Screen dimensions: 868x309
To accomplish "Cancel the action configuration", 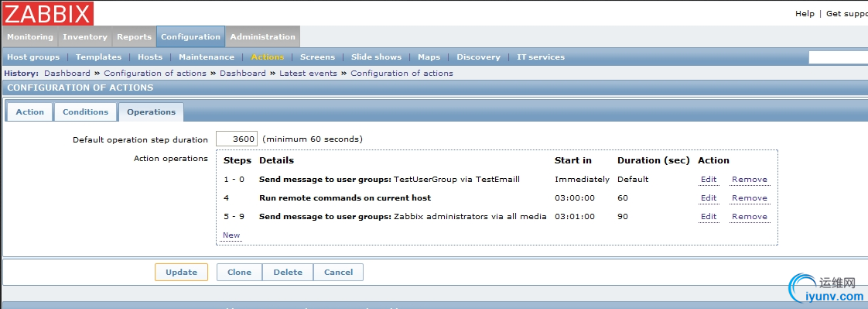I will point(338,272).
